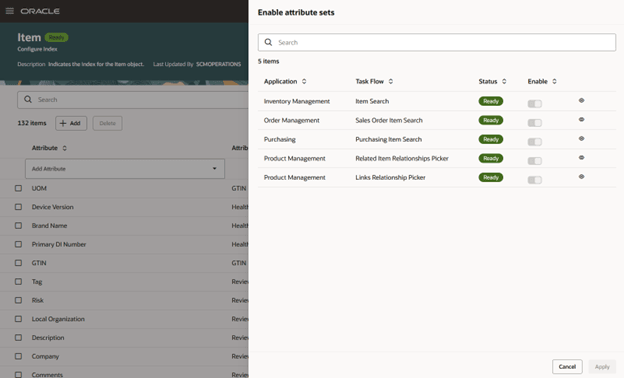The height and width of the screenshot is (378, 624).
Task: Click the Oracle logo
Action: [40, 11]
